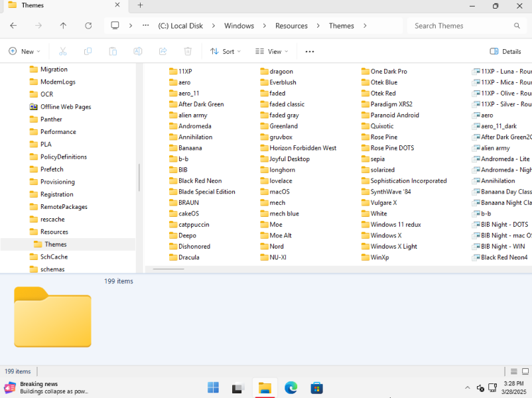Select the BIB Night - DOTS theme
Viewport: 532px width, 398px height.
[500, 225]
